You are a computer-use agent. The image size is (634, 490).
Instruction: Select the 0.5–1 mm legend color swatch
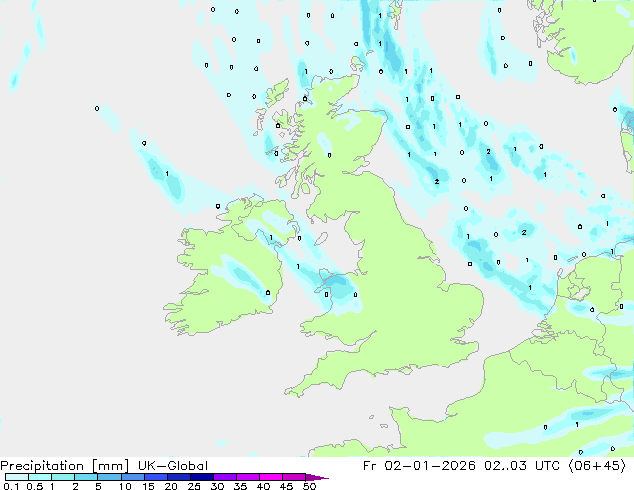[40, 477]
